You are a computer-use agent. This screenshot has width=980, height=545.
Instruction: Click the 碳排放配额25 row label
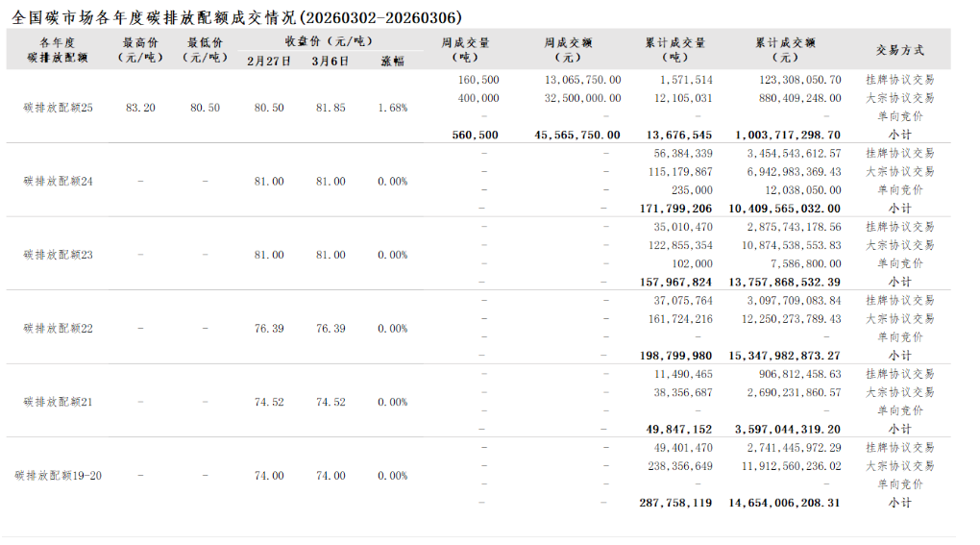click(x=58, y=108)
